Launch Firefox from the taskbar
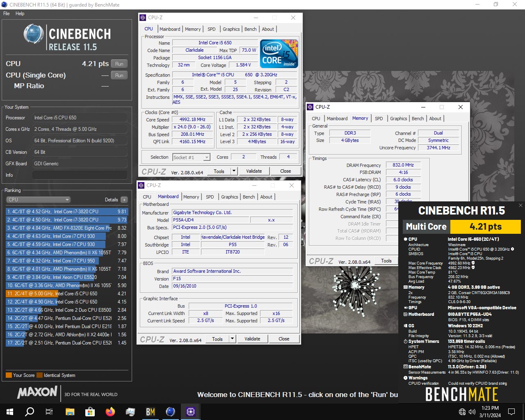The width and height of the screenshot is (525, 420). click(x=110, y=411)
